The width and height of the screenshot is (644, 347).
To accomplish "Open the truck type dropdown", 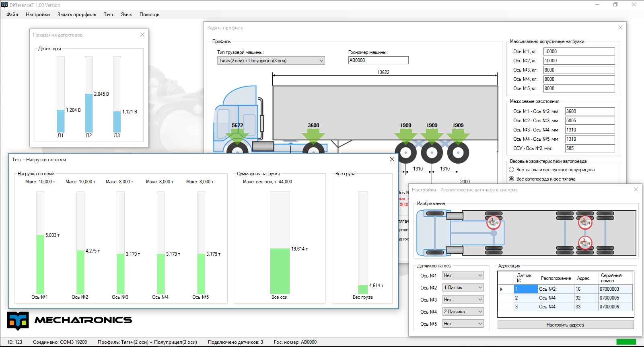I will tap(271, 61).
